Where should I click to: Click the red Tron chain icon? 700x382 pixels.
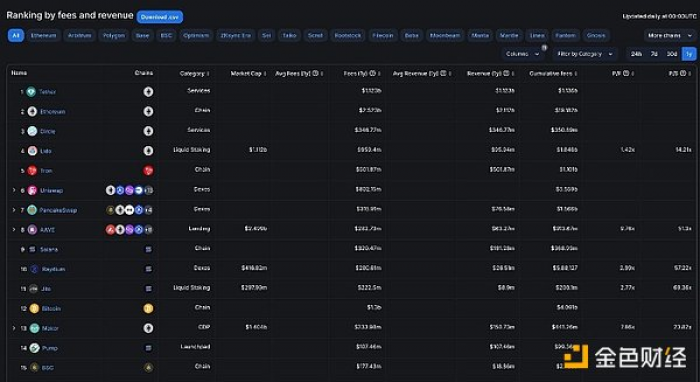(x=148, y=170)
